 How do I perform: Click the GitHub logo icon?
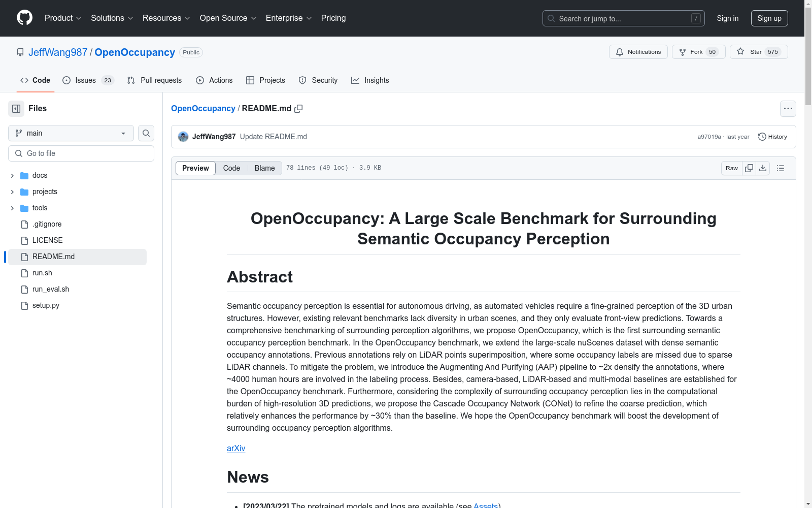point(24,18)
